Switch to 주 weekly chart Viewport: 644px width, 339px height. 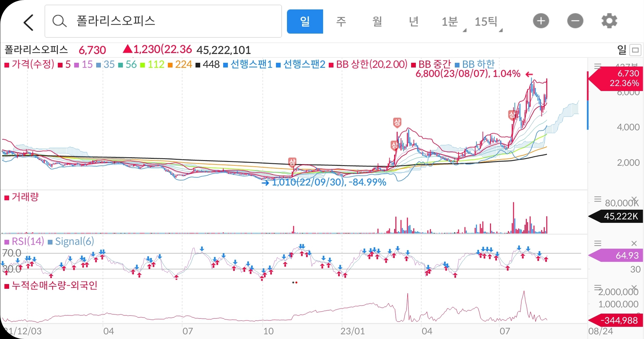[x=341, y=21]
